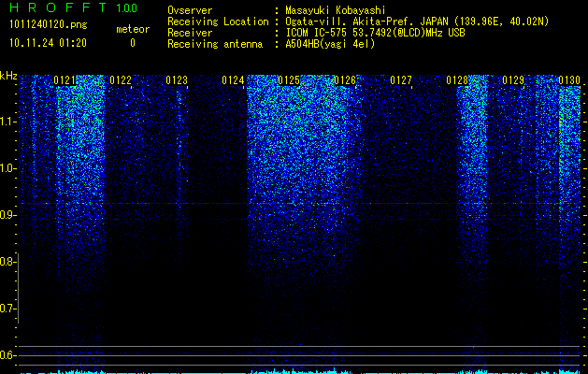Click the 0.9 frequency axis label
The image size is (588, 374).
tap(7, 215)
